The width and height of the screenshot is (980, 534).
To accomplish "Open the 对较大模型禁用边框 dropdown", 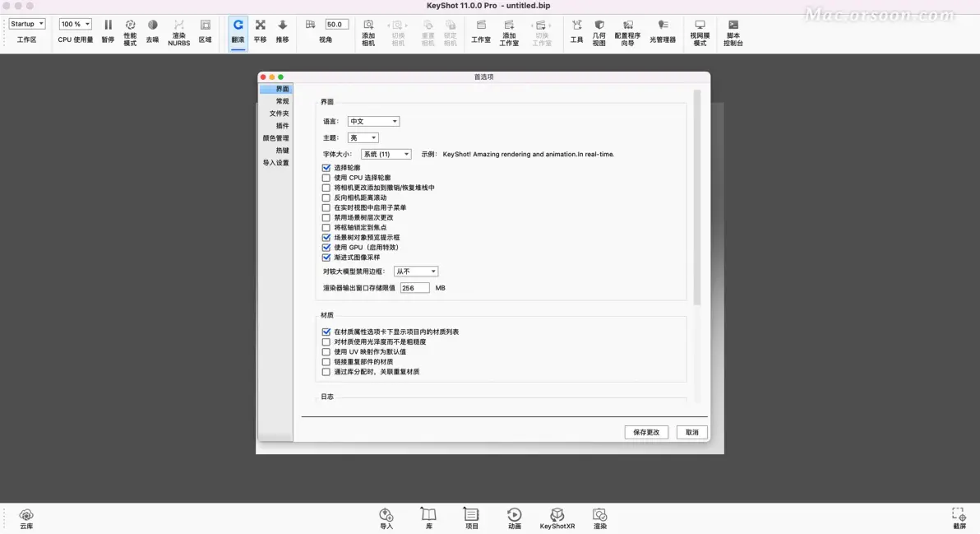I will (416, 272).
